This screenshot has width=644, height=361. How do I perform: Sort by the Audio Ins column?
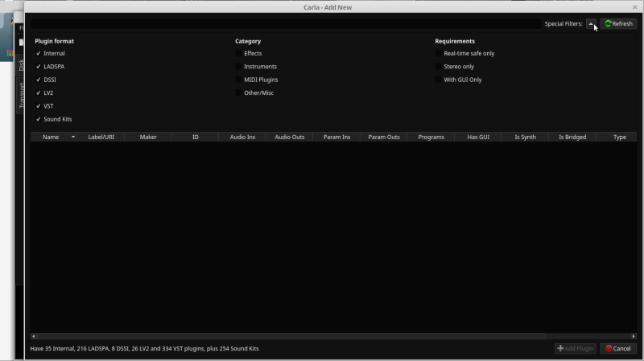[x=242, y=137]
